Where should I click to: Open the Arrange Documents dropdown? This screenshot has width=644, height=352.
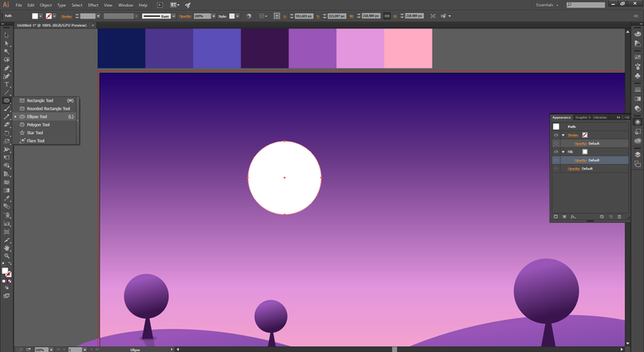pyautogui.click(x=174, y=5)
